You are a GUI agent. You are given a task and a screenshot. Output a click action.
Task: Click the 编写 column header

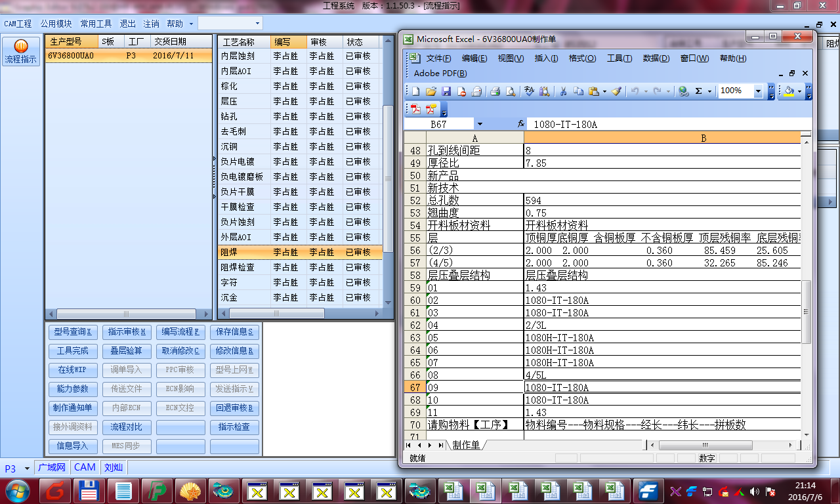tap(288, 41)
